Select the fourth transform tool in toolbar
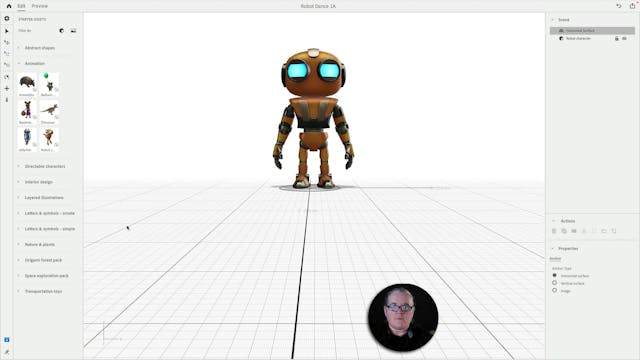Screen dimensions: 640x360 7,65
